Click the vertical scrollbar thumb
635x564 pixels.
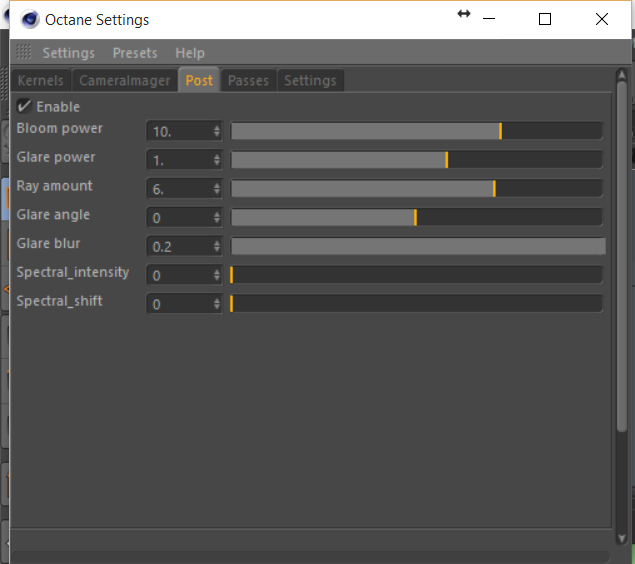pos(622,257)
